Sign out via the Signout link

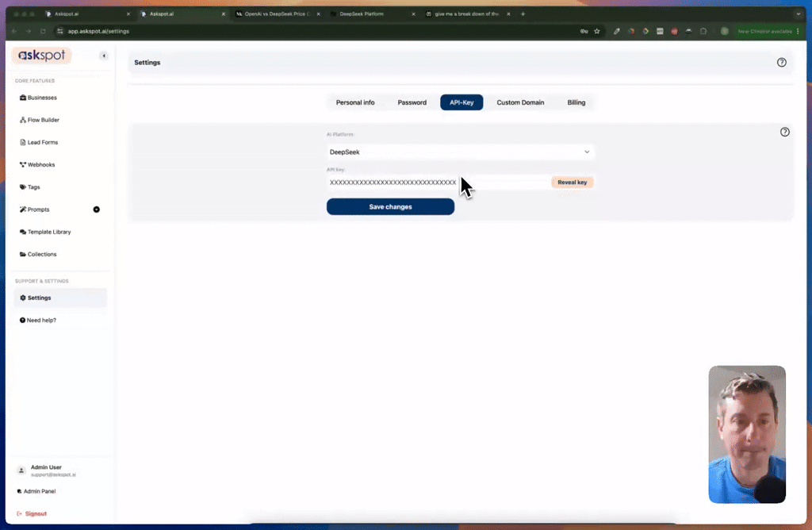coord(32,513)
